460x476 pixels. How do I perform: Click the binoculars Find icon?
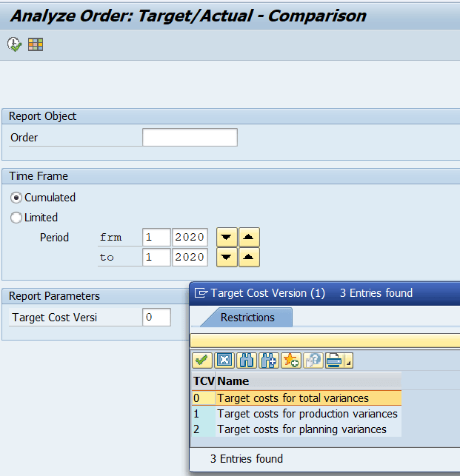(x=247, y=361)
